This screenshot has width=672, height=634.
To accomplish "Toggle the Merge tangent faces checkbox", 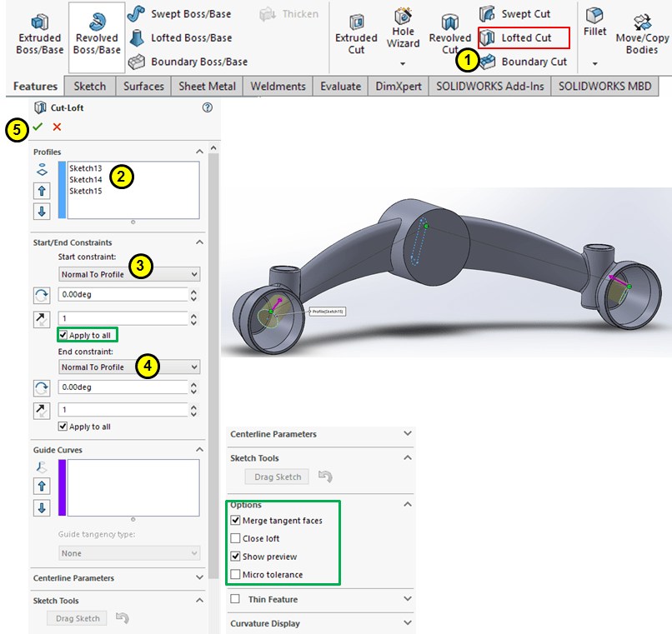I will coord(235,521).
